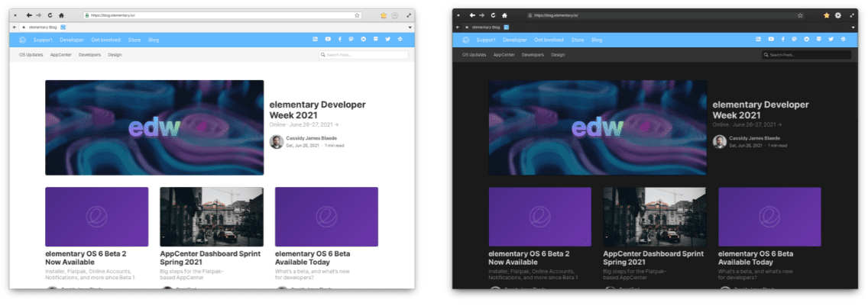Star the page in the dark window's address bar
The height and width of the screenshot is (306, 868).
[x=801, y=15]
